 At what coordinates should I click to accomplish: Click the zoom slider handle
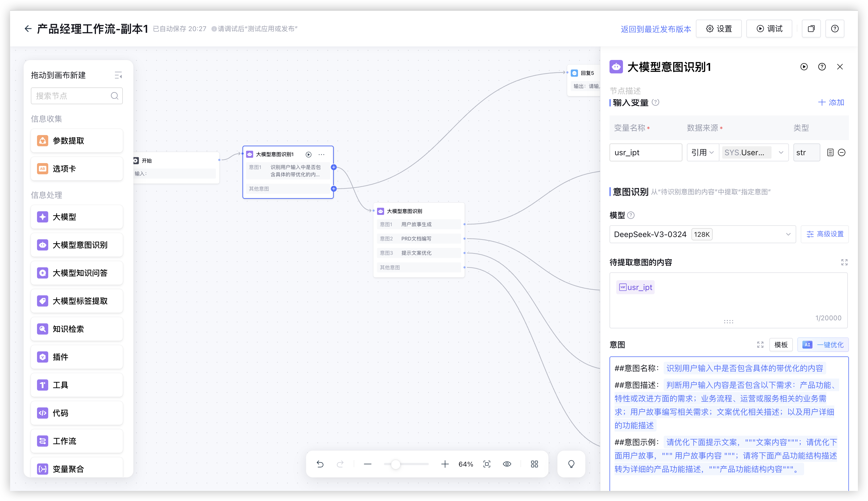396,464
